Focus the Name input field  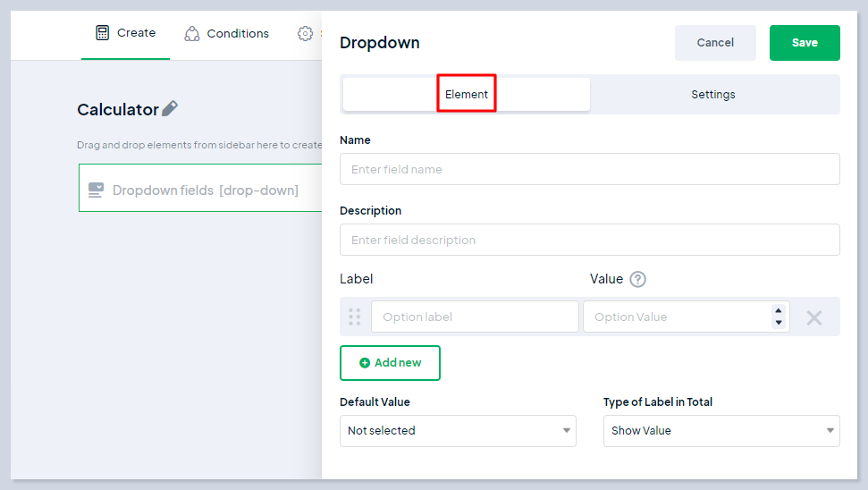589,169
